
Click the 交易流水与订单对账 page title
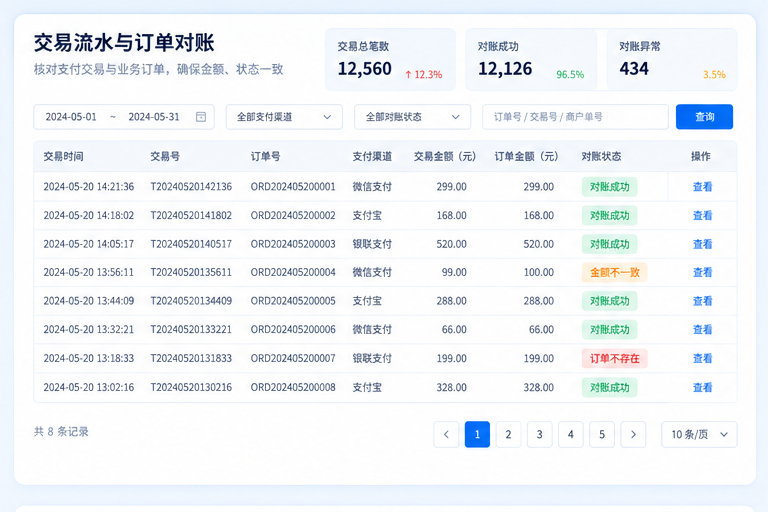coord(124,43)
